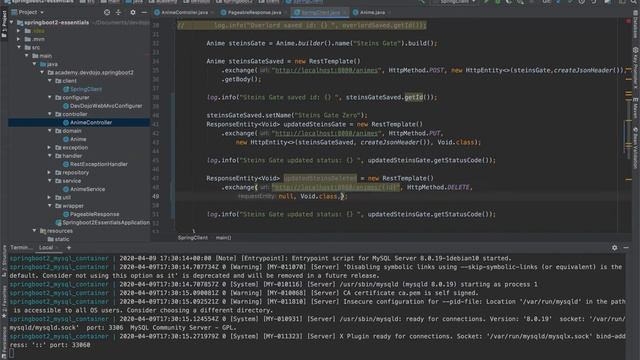Expand the util package
640x360 pixels.
coord(49,197)
